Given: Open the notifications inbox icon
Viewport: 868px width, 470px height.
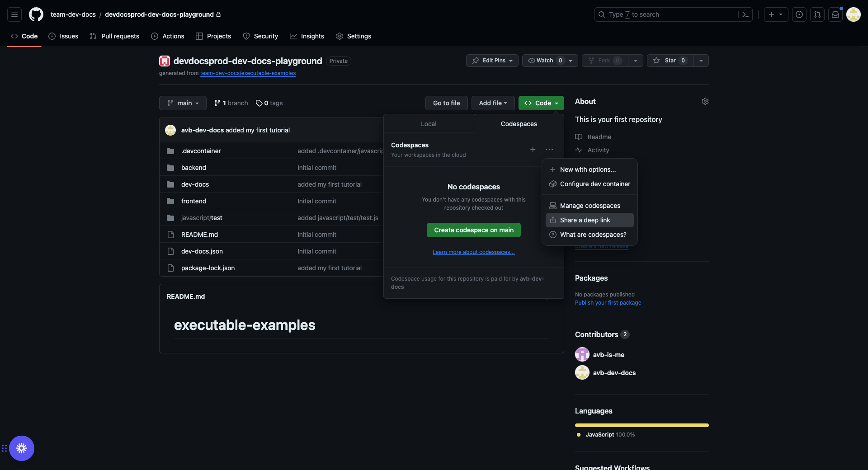Looking at the screenshot, I should point(835,14).
